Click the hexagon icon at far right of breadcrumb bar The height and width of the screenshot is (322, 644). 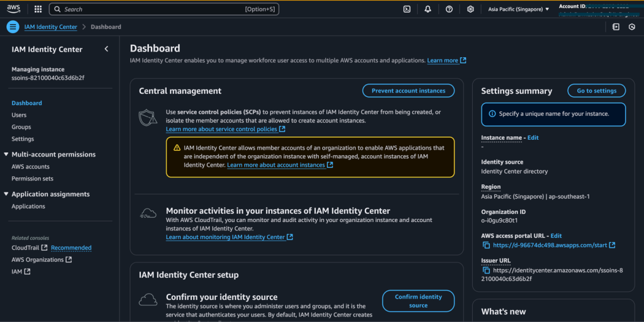pyautogui.click(x=632, y=26)
